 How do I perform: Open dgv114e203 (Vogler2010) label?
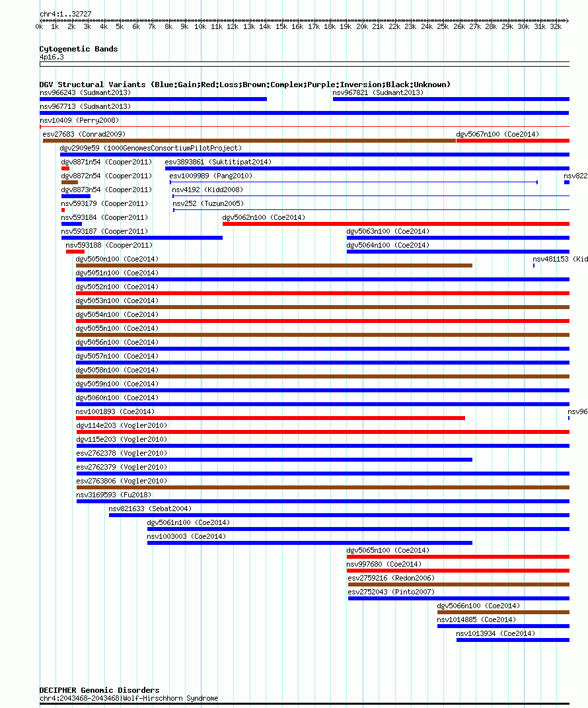[x=122, y=425]
